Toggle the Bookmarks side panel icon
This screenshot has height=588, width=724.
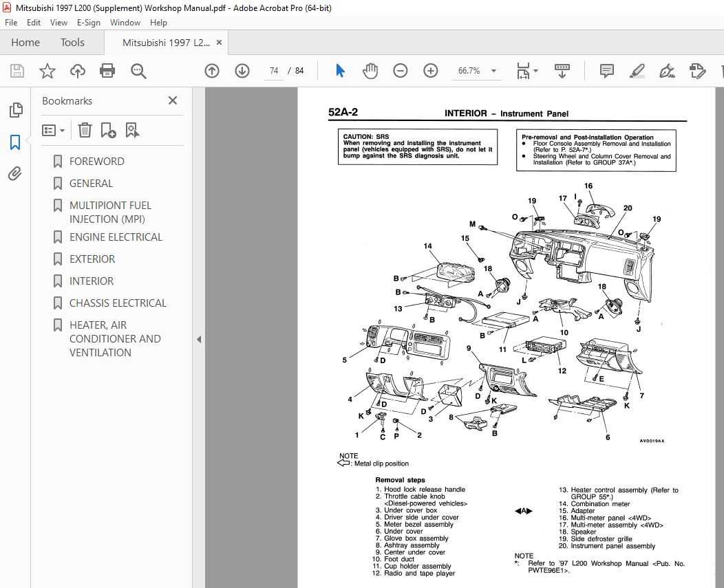click(15, 142)
